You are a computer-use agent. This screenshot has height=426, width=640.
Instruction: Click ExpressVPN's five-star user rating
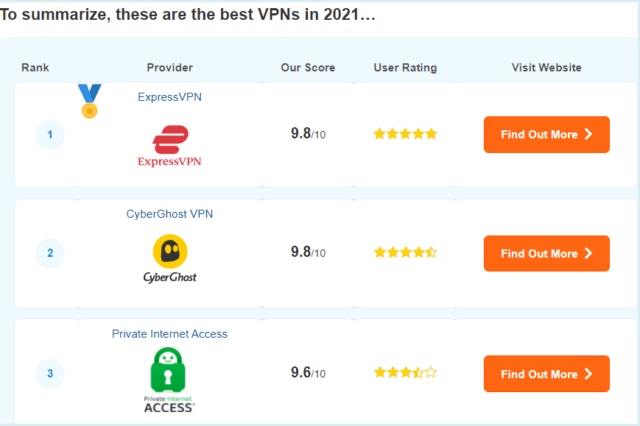coord(405,134)
